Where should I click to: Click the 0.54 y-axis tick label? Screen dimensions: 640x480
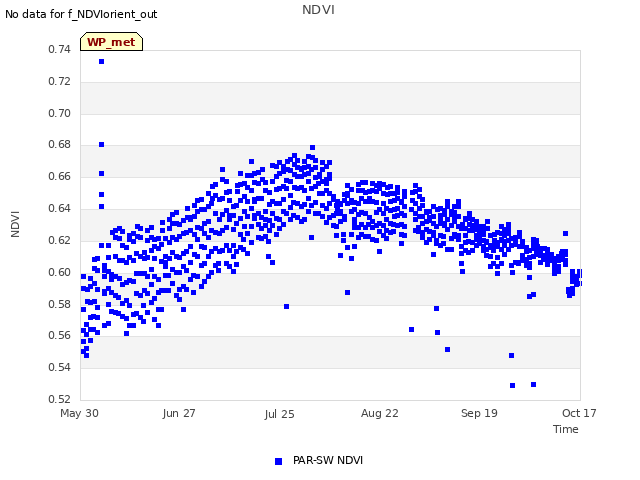[x=60, y=367]
